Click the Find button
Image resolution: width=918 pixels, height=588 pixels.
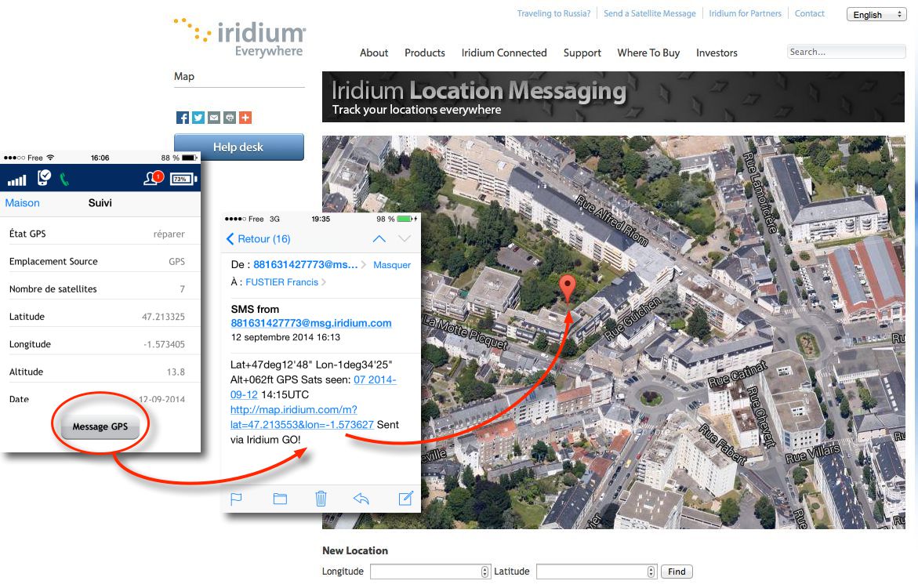(677, 572)
